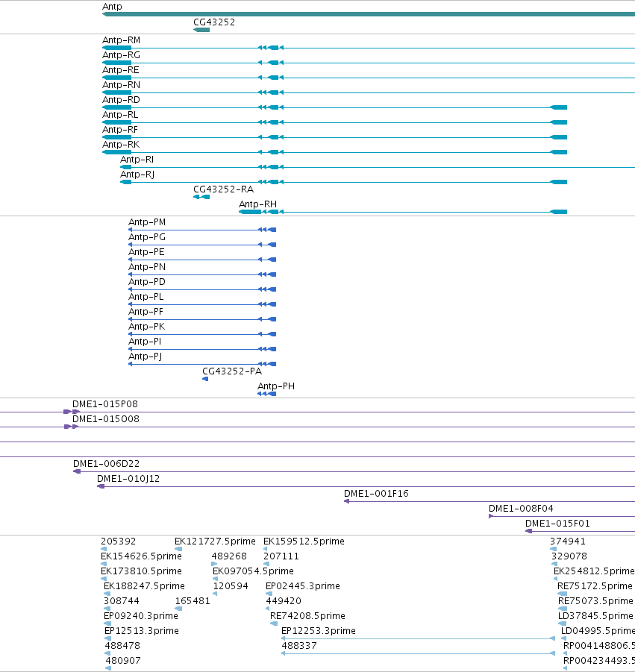Click the Antp-RF transcript label
The image size is (635, 672).
(119, 130)
